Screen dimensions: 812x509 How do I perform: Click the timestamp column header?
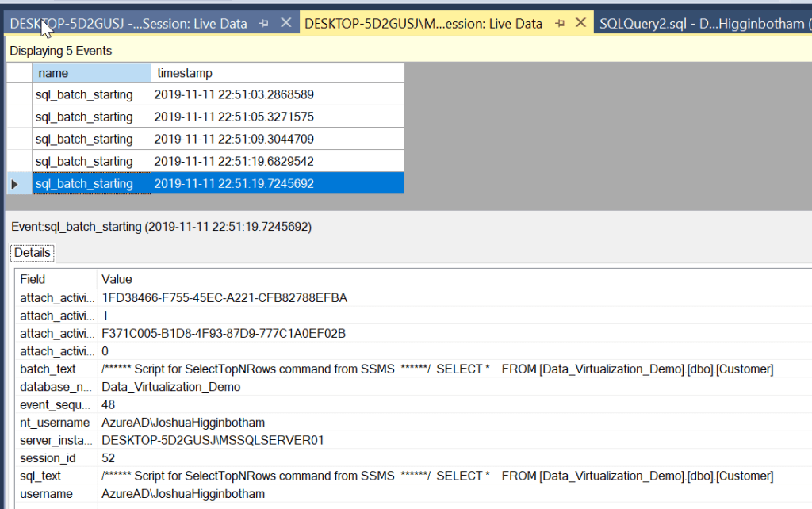277,73
